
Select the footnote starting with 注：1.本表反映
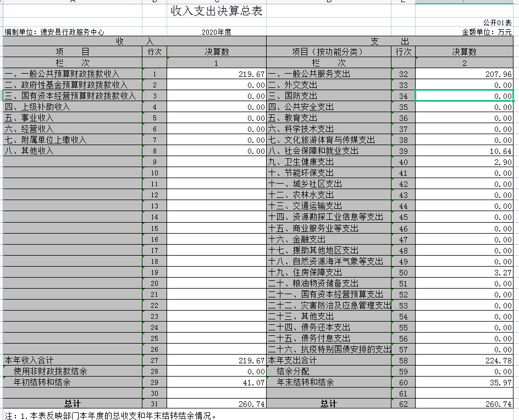coord(110,415)
